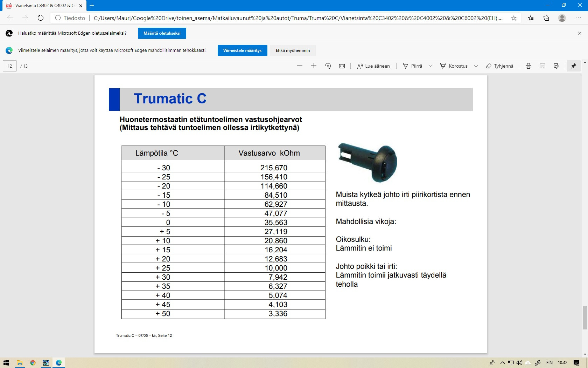Viewport: 588px width, 368px height.
Task: Add this page to favorites
Action: coord(514,18)
